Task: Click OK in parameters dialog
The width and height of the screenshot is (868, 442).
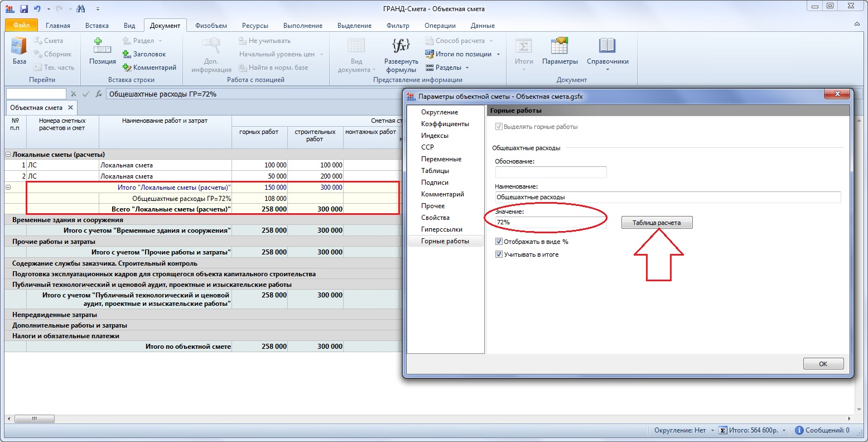Action: click(823, 363)
